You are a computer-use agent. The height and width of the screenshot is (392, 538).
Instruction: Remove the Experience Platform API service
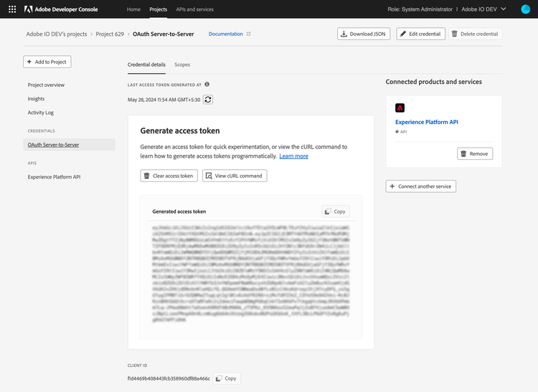pos(474,153)
